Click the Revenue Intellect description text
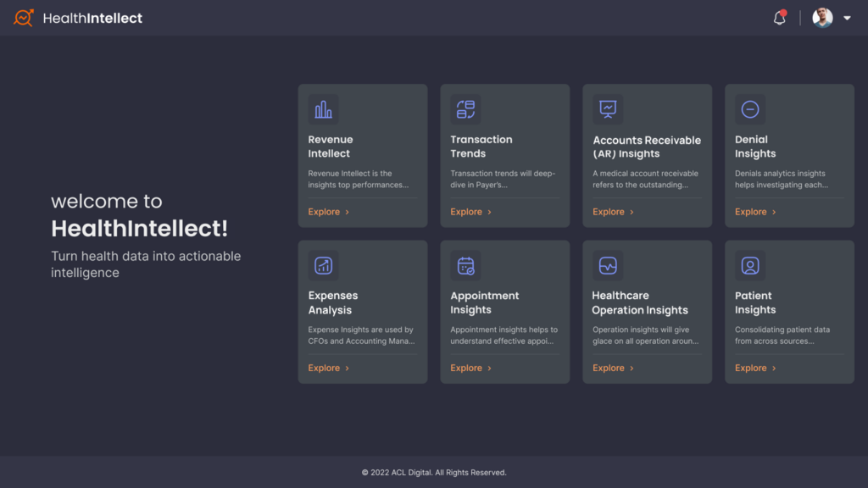868x488 pixels. tap(359, 179)
